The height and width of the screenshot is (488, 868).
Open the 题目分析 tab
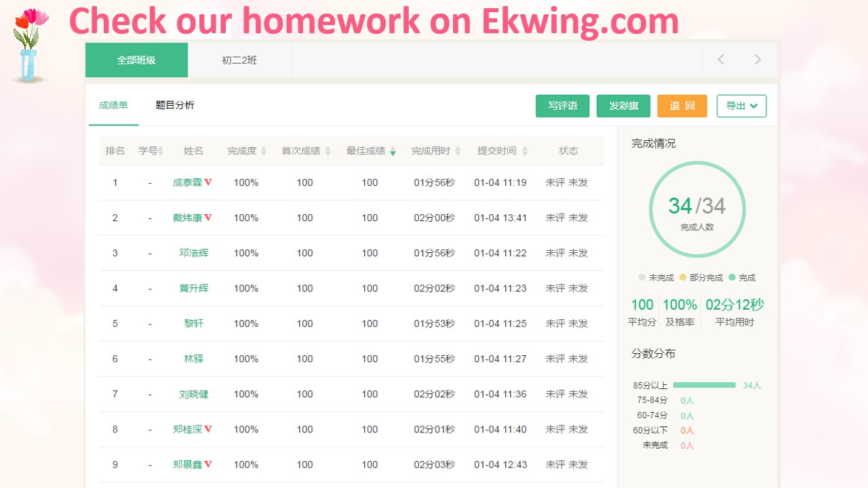[x=175, y=105]
